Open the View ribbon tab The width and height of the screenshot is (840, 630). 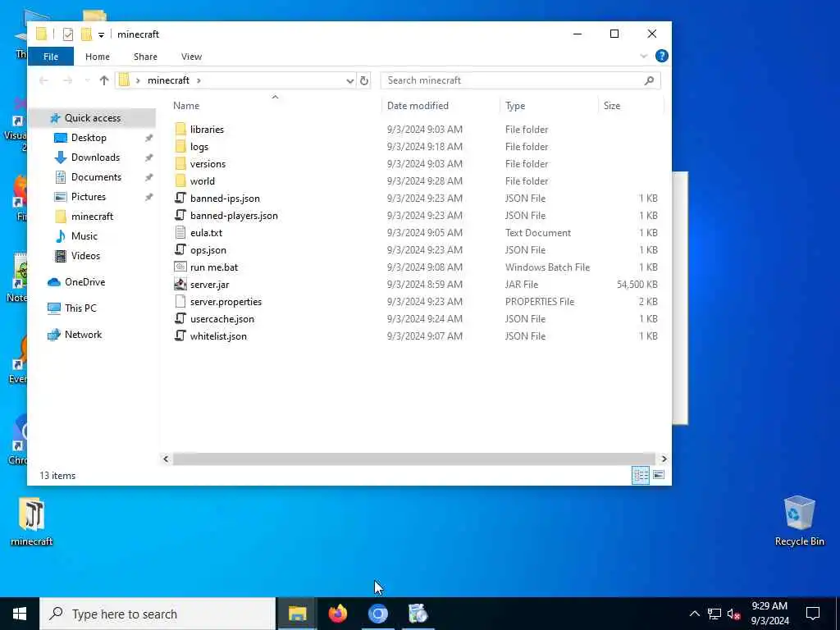point(191,57)
